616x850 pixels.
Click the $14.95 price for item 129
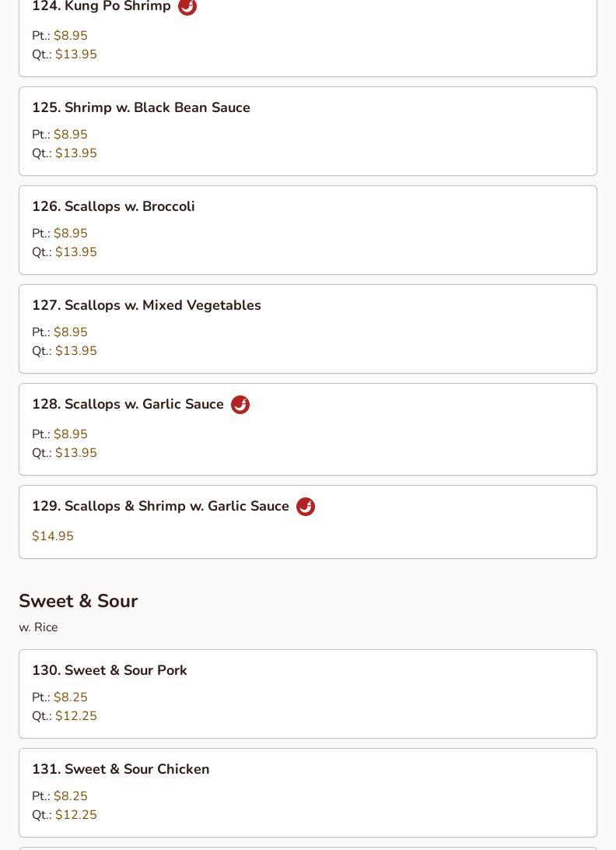53,536
